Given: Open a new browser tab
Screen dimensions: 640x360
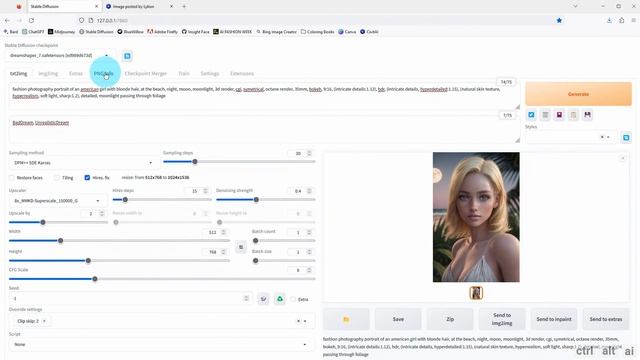Looking at the screenshot, I should click(x=184, y=7).
